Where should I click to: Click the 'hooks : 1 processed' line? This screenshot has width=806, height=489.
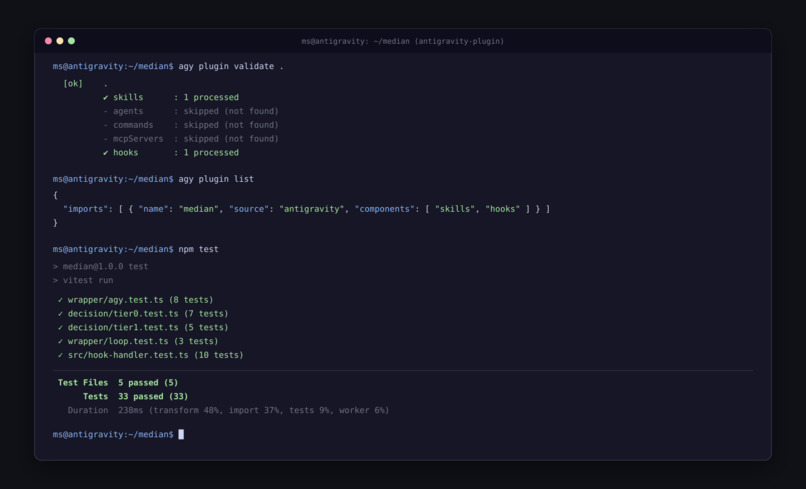(171, 153)
